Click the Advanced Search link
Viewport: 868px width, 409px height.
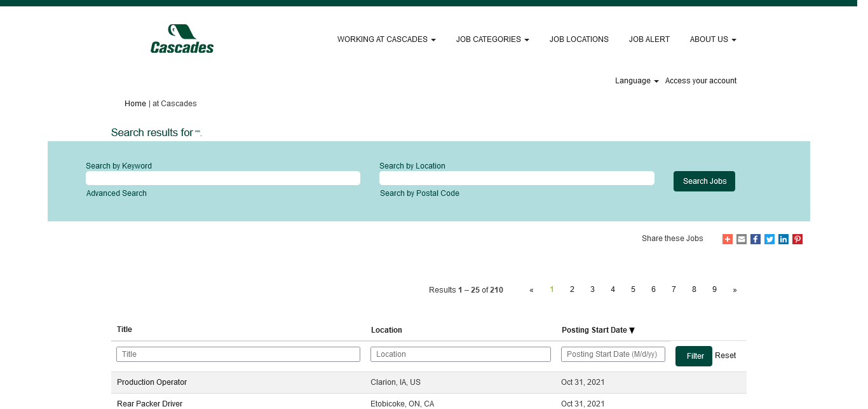(x=116, y=193)
